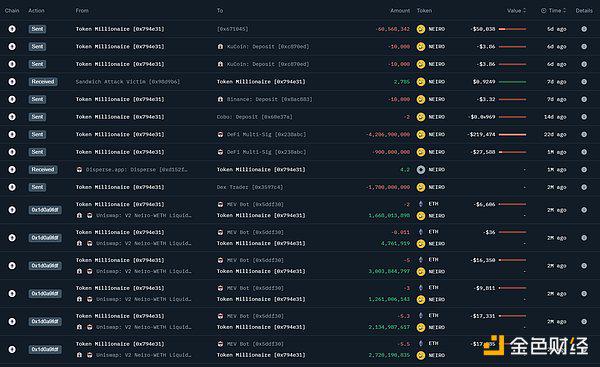Click 0x1d0a9fdf badge in the -$16,350 row
Screen dimensions: 600x367
[x=45, y=266]
